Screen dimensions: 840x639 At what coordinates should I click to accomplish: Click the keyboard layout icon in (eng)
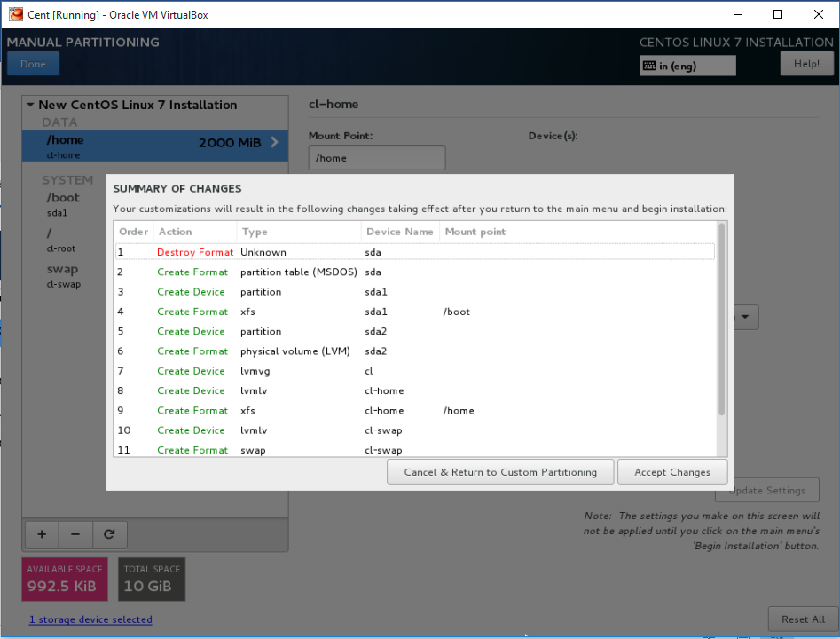coord(649,66)
